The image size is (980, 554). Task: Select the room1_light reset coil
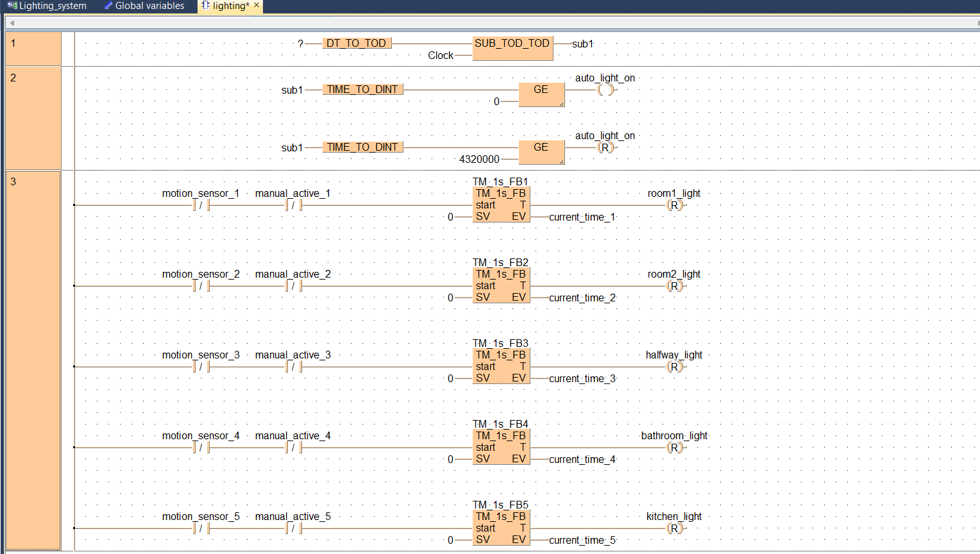click(675, 205)
